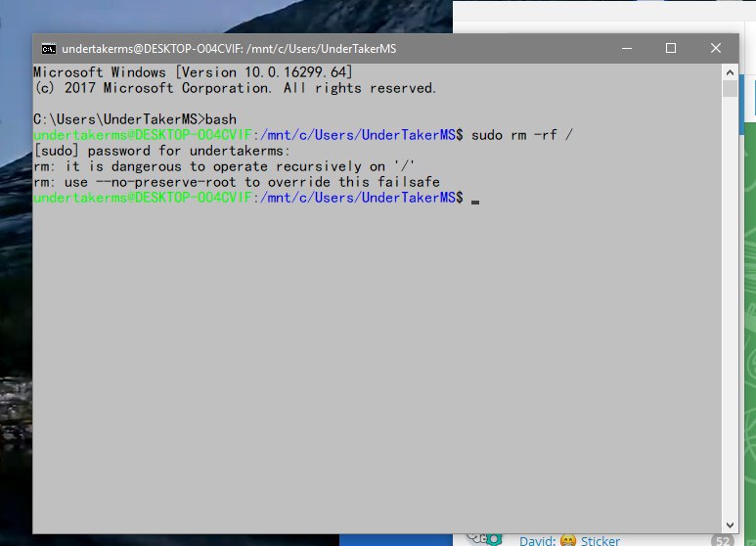Minimize the bash console window
The image size is (756, 546).
pos(627,48)
